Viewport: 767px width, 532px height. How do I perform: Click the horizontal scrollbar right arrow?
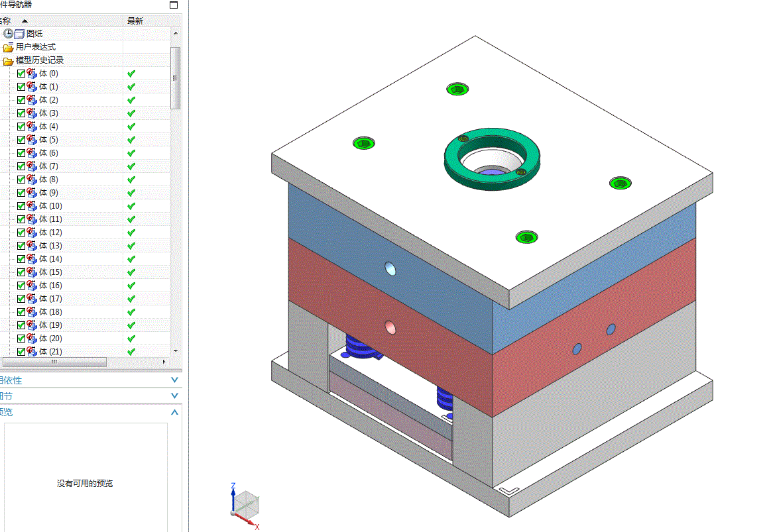click(x=164, y=362)
